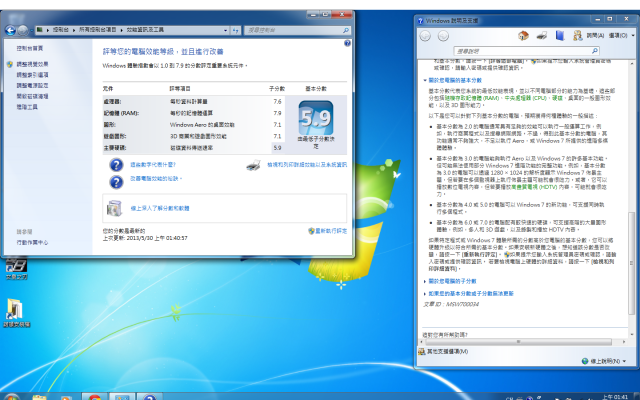Click the Help window horizontal scrollbar thumb
The image size is (640, 400).
coord(518,342)
